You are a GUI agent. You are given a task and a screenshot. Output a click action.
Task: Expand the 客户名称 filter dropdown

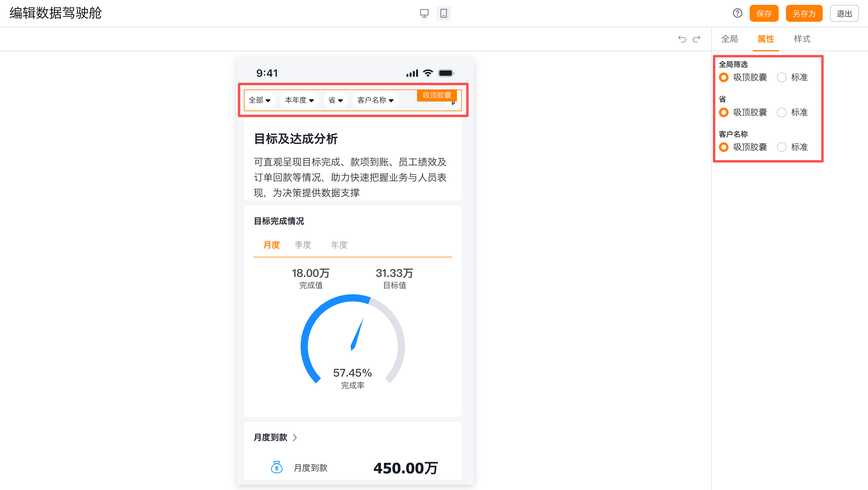tap(375, 100)
